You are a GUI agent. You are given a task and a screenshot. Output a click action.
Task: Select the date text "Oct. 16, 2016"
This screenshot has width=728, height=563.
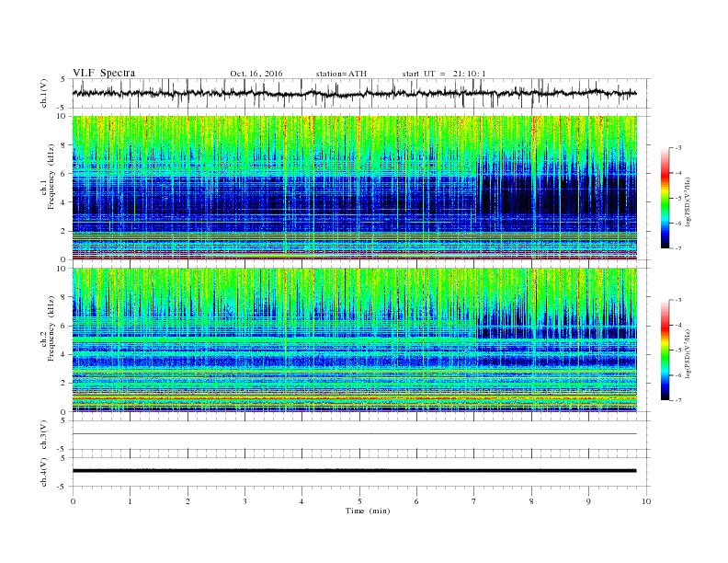[256, 74]
